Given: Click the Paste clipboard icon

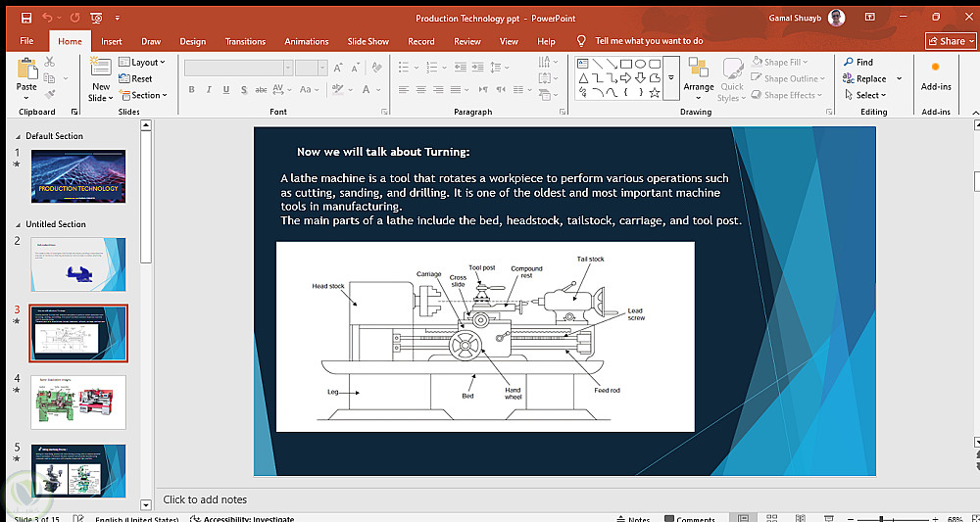Looking at the screenshot, I should click(26, 69).
